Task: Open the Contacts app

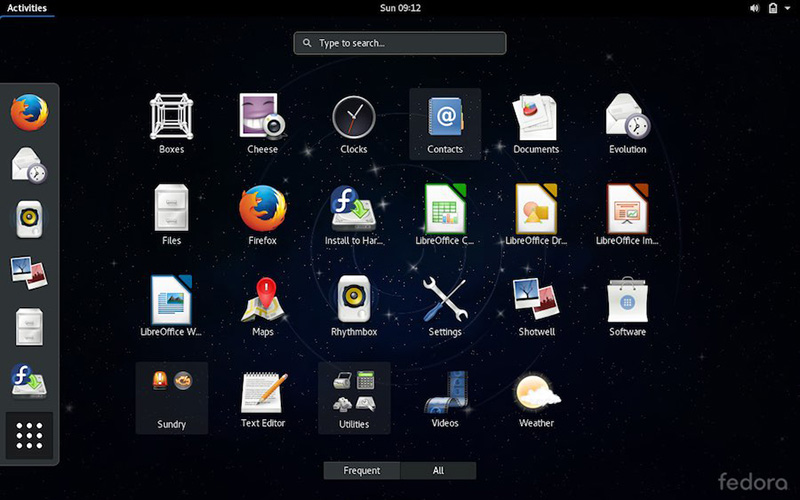Action: tap(445, 124)
